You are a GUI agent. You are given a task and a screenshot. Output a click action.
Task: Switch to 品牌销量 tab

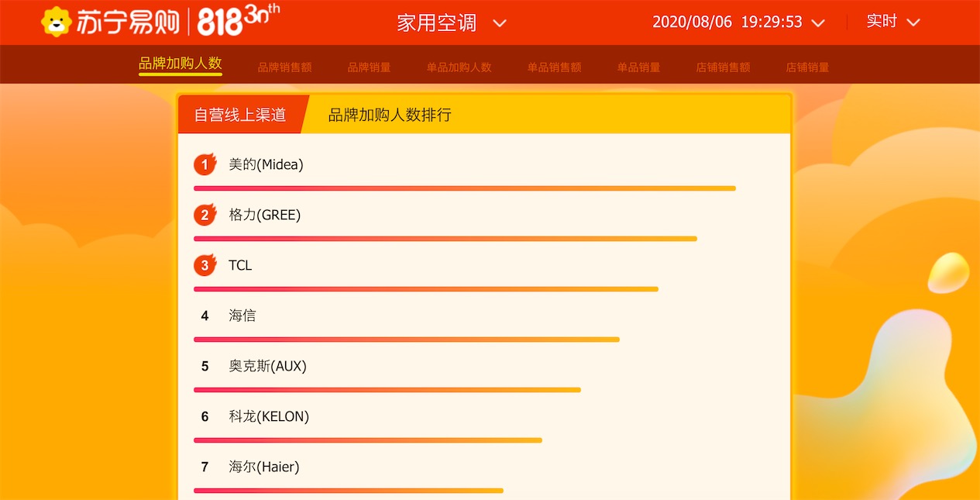(x=369, y=67)
